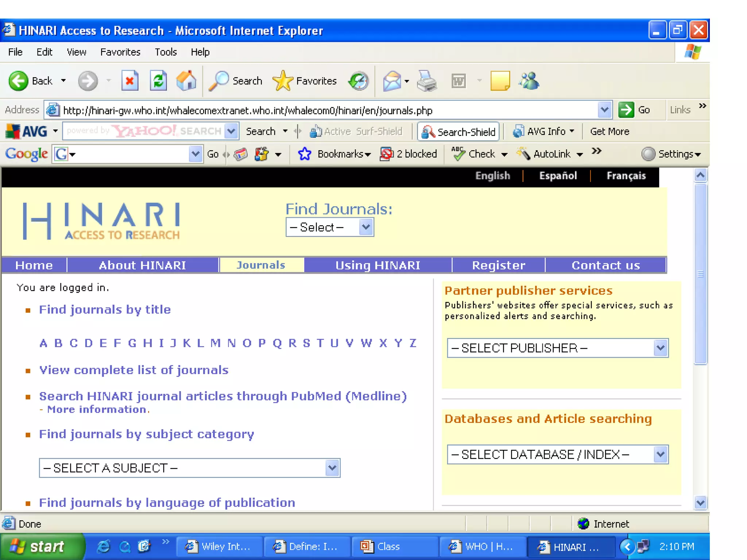Expand the SELECT PUBLISHER dropdown
Viewport: 747px width, 560px height.
click(558, 348)
